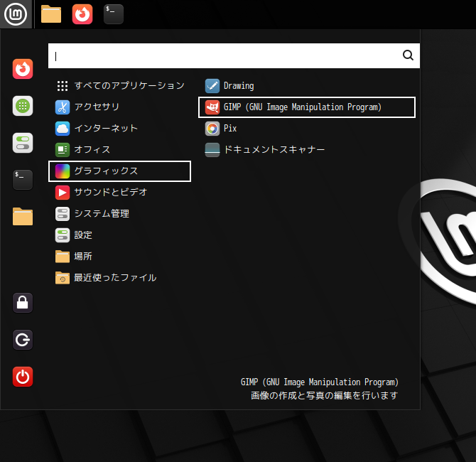Select インターネット category
The height and width of the screenshot is (462, 476).
click(x=119, y=129)
